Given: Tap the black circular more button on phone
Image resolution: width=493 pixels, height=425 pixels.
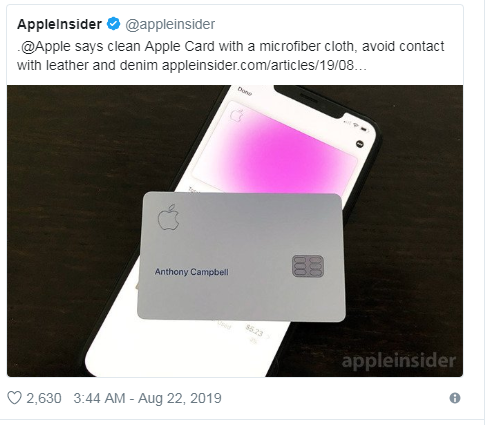Looking at the screenshot, I should tap(360, 144).
